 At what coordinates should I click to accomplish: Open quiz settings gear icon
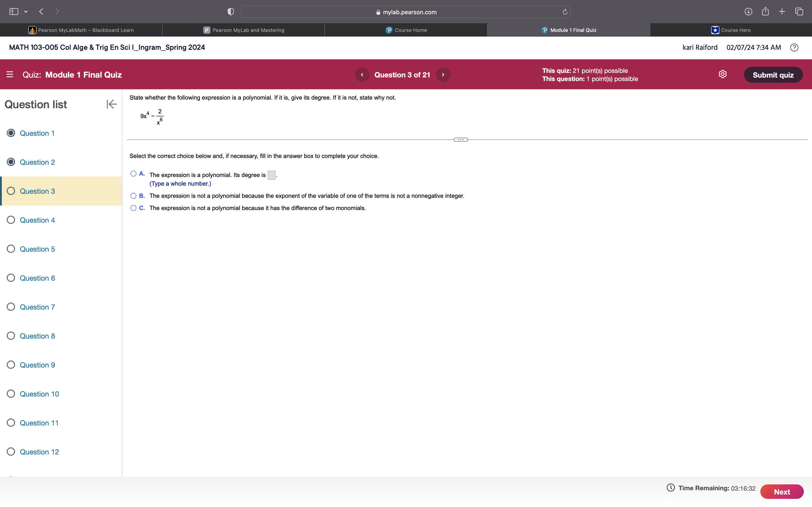(x=723, y=74)
